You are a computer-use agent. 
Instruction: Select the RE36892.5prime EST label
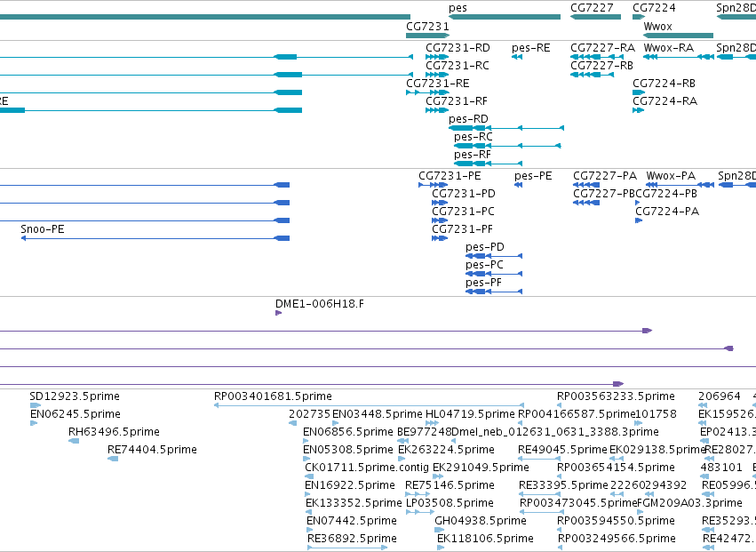pyautogui.click(x=352, y=540)
